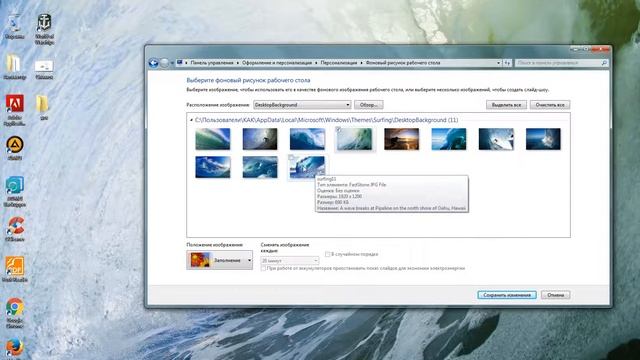Toggle the battery slideshow pause checkbox

pos(263,268)
